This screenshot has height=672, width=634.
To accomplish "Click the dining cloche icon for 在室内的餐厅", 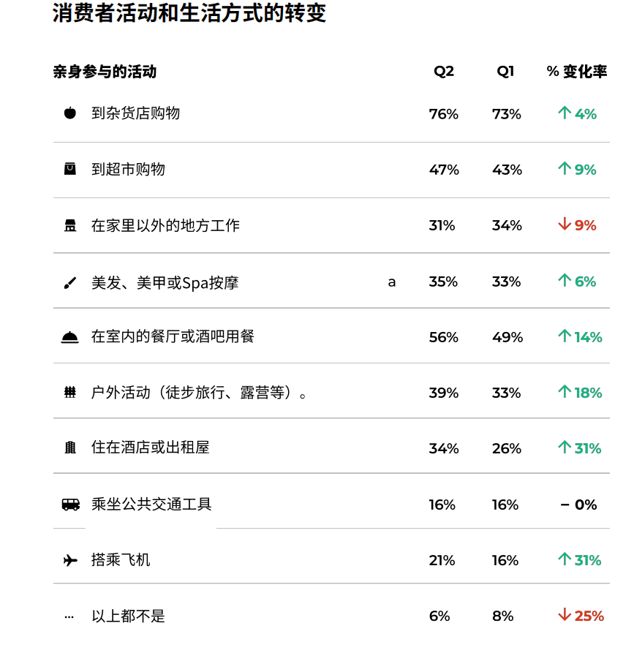I will point(70,338).
